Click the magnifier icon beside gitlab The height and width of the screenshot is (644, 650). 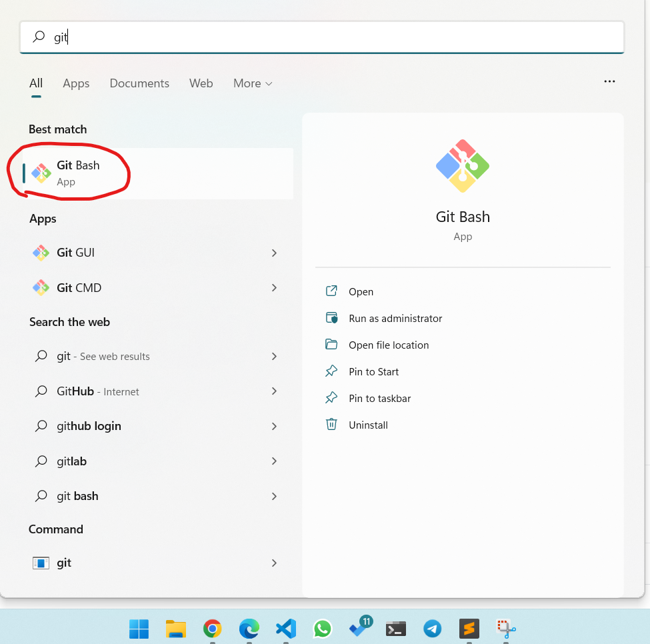coord(41,461)
